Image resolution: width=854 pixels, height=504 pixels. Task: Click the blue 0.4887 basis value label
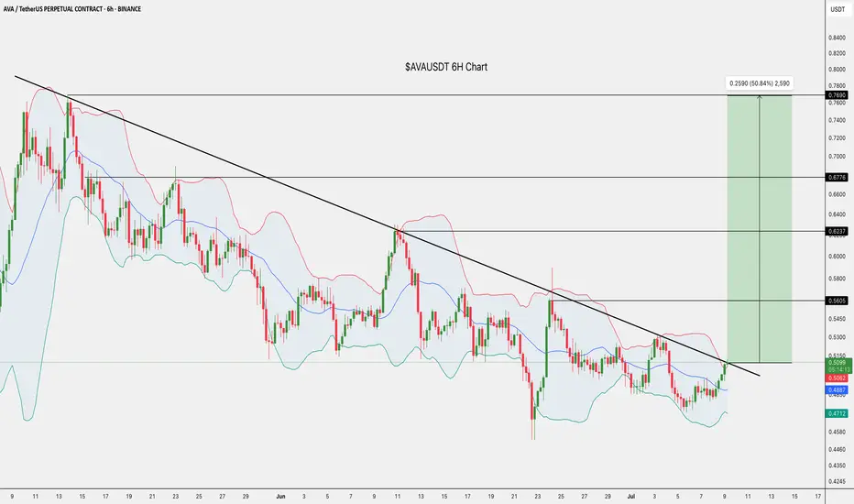point(838,390)
